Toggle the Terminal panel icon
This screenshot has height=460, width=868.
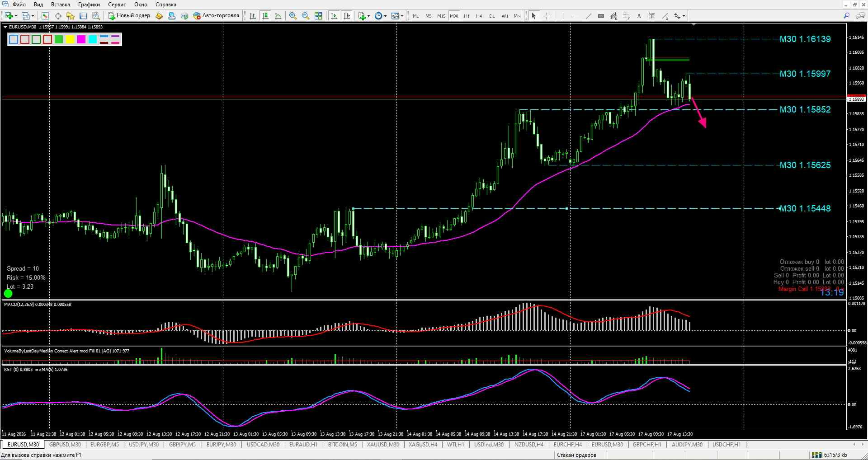pos(83,16)
